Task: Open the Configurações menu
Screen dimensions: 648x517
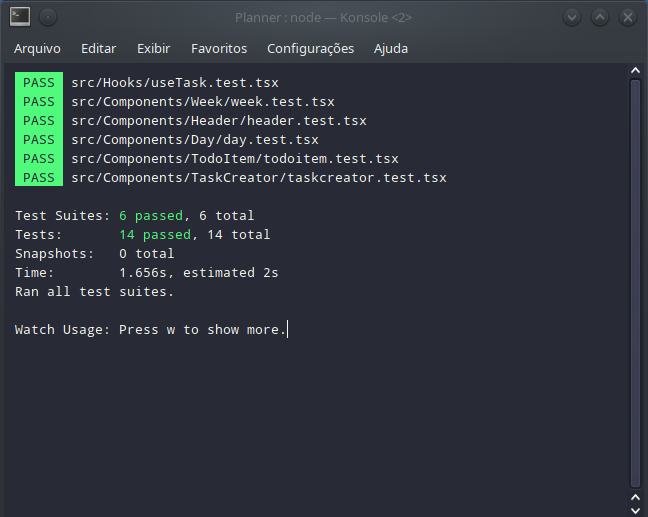Action: click(310, 49)
